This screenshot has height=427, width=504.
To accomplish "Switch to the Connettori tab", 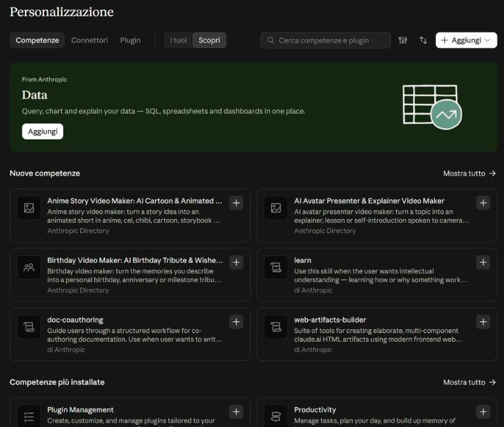I will click(90, 40).
